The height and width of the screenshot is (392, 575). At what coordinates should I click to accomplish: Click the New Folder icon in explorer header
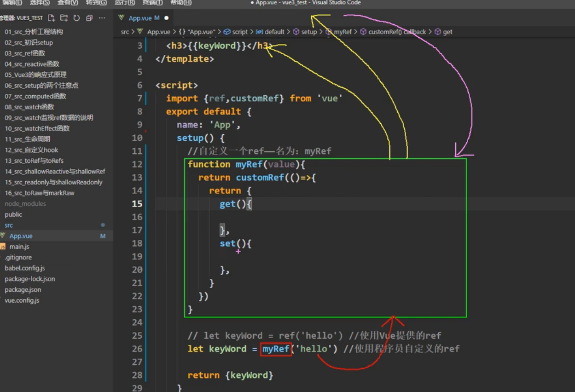64,18
